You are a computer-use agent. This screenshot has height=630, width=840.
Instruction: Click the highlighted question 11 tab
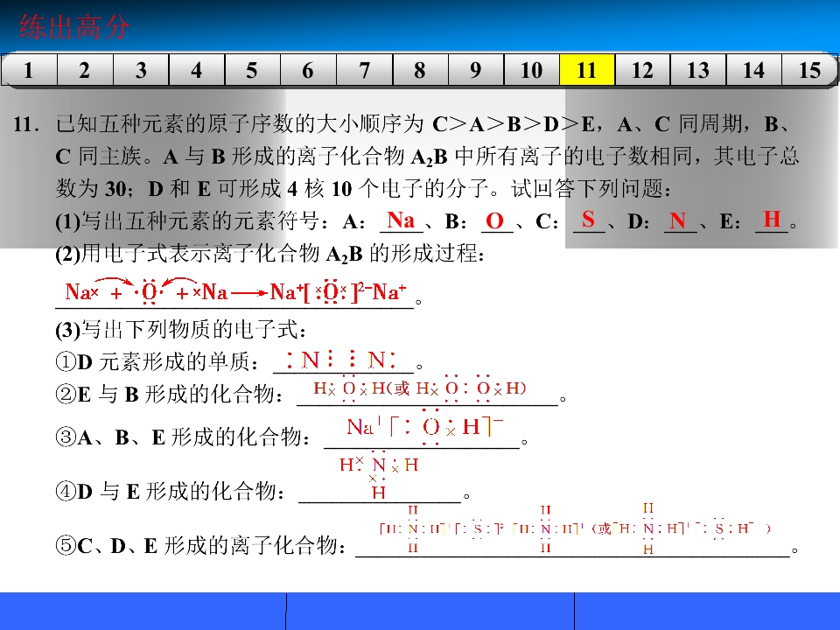pyautogui.click(x=587, y=70)
